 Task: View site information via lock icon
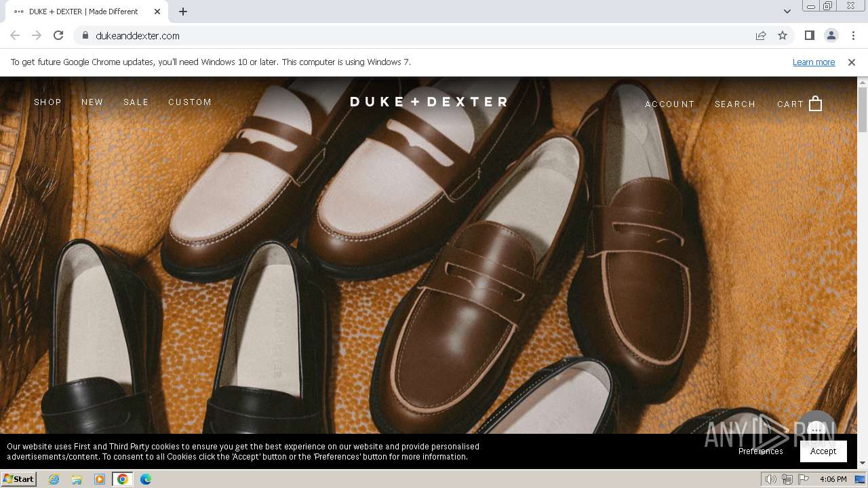(x=85, y=35)
